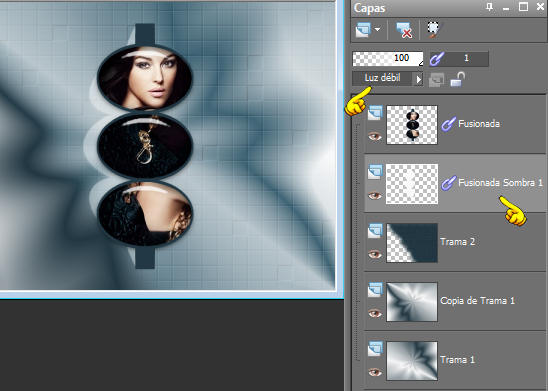548x391 pixels.
Task: Select layer named Trama 2
Action: 457,242
